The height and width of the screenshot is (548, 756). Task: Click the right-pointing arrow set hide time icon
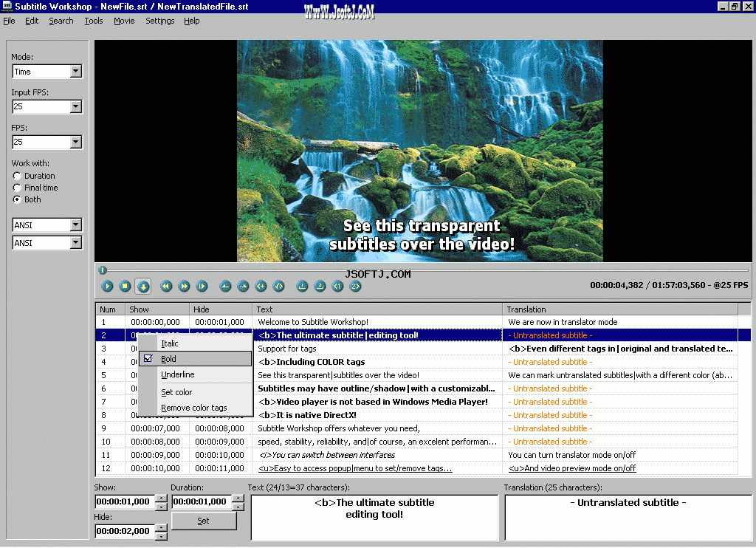pos(243,286)
